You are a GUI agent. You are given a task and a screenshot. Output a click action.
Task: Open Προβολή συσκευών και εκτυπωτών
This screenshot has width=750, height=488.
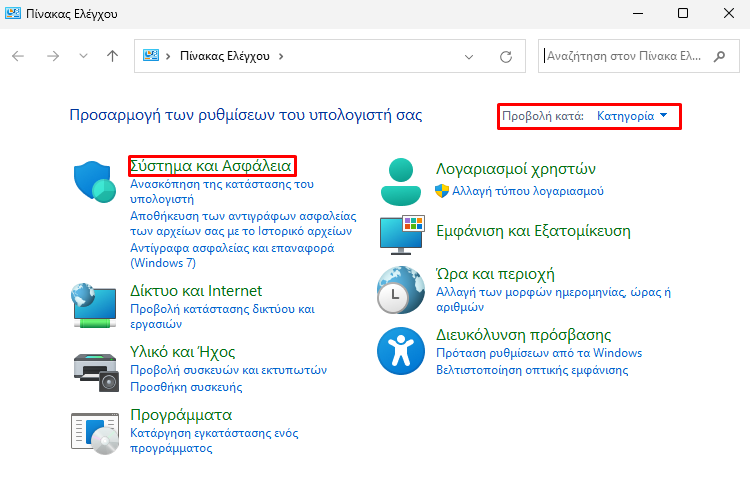point(229,370)
